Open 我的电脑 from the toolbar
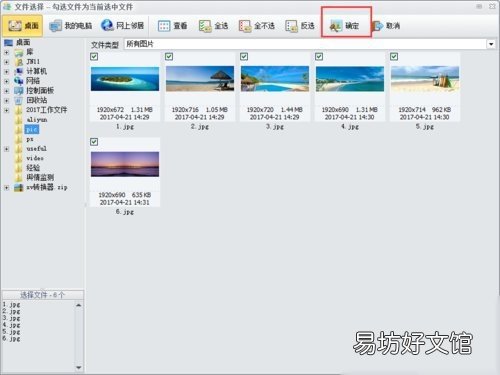The height and width of the screenshot is (375, 500). (x=70, y=25)
